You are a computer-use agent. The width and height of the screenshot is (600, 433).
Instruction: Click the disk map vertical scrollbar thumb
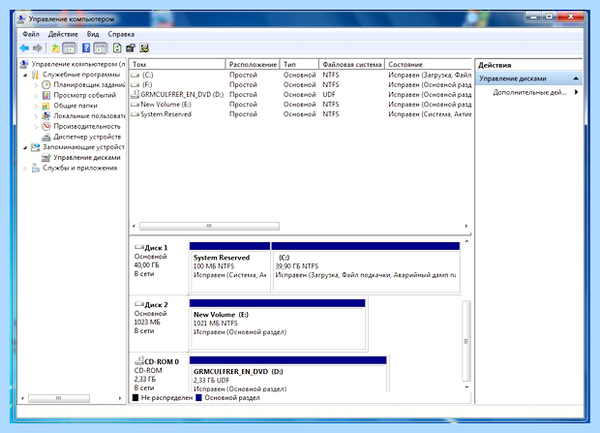coord(466,341)
